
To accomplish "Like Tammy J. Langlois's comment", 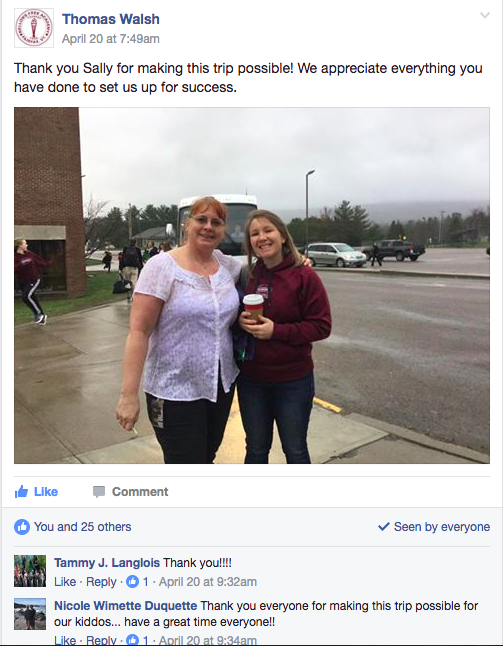I will tap(65, 582).
